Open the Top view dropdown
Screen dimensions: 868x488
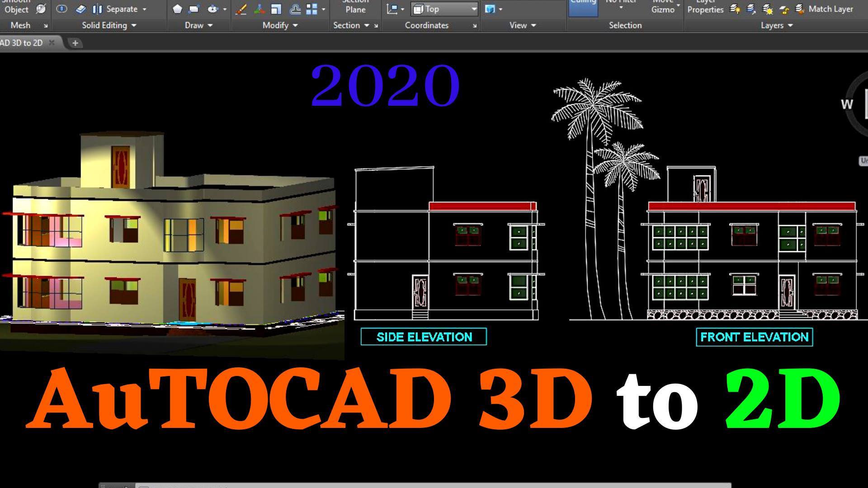point(444,9)
